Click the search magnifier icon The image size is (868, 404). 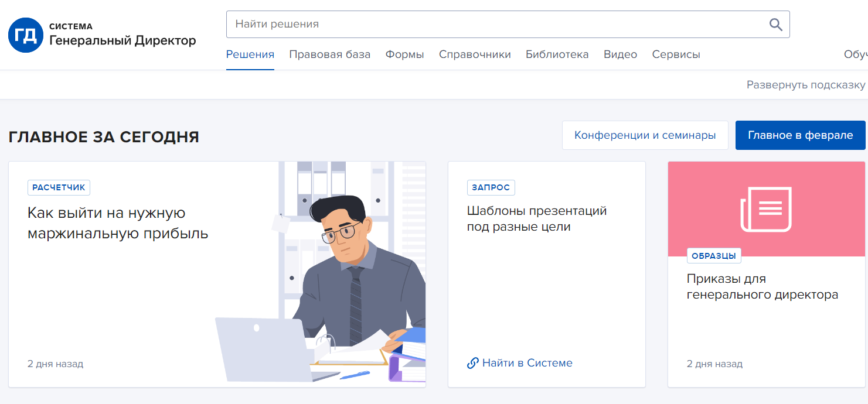click(775, 25)
